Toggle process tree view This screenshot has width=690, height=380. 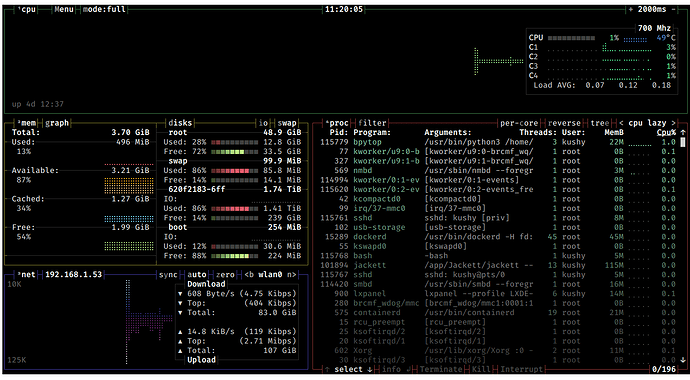coord(600,123)
